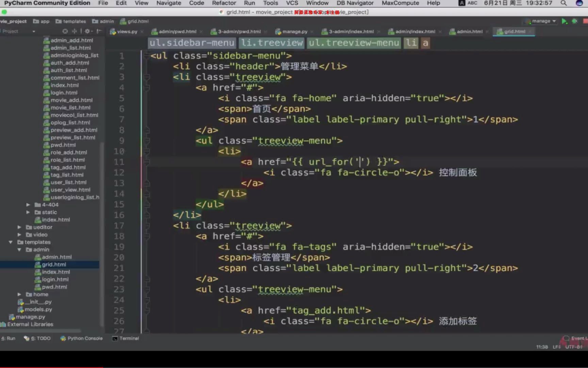Close the manage.py editor tab
Screen dimensions: 588x368
pos(312,32)
